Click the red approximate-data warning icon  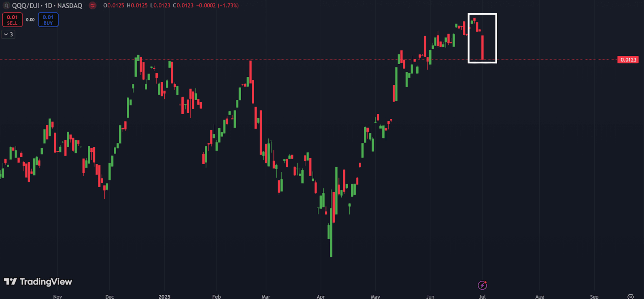(x=93, y=6)
